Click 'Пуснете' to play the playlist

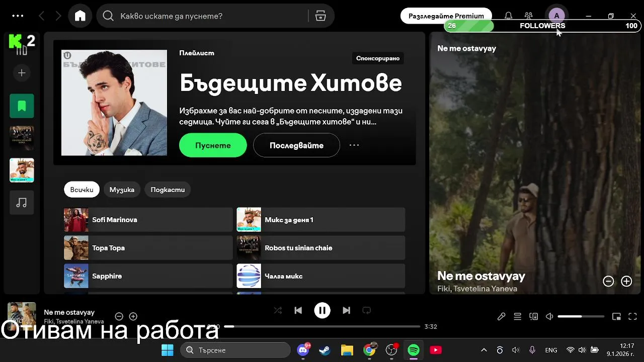click(x=213, y=145)
